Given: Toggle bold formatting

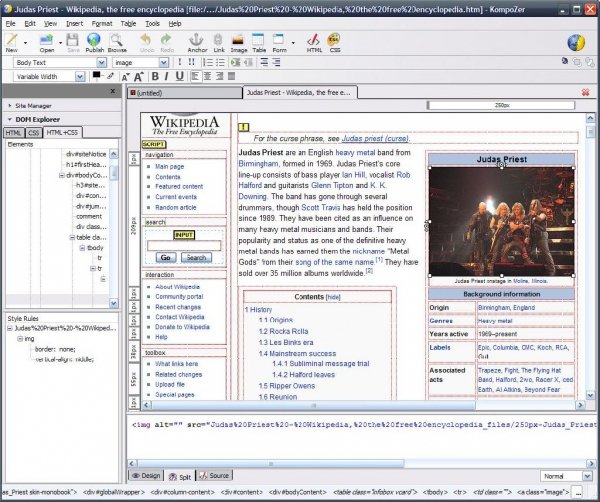Looking at the screenshot, I should tap(155, 77).
